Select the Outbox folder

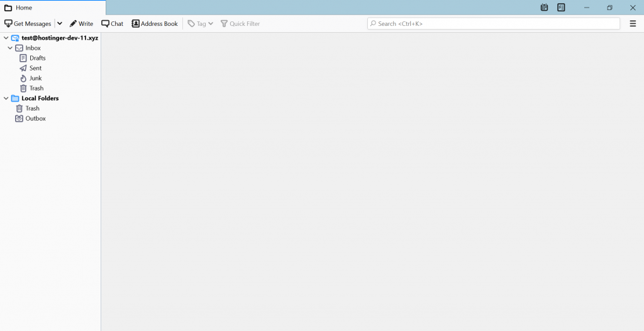(x=35, y=118)
